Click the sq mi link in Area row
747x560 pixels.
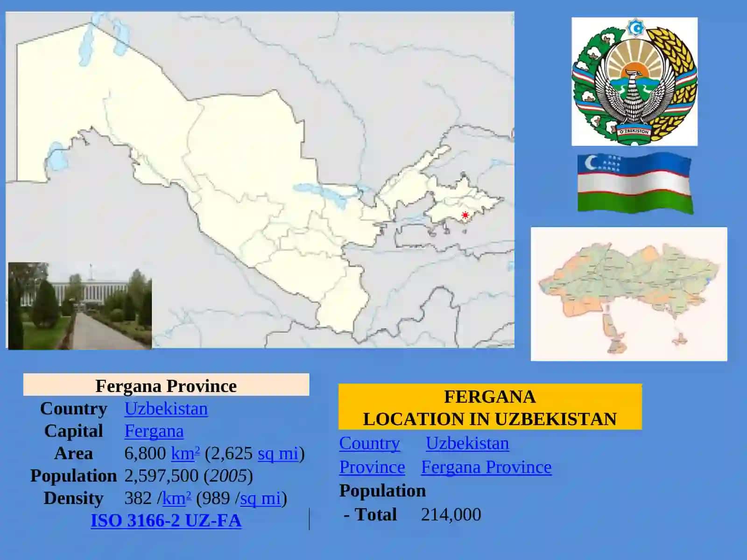[278, 454]
